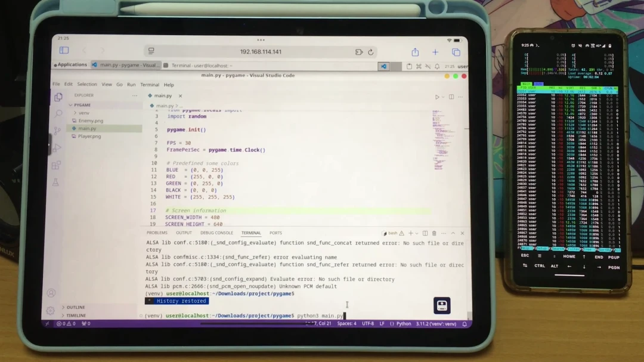Select the Python language mode in status bar
The width and height of the screenshot is (644, 362).
[x=404, y=324]
